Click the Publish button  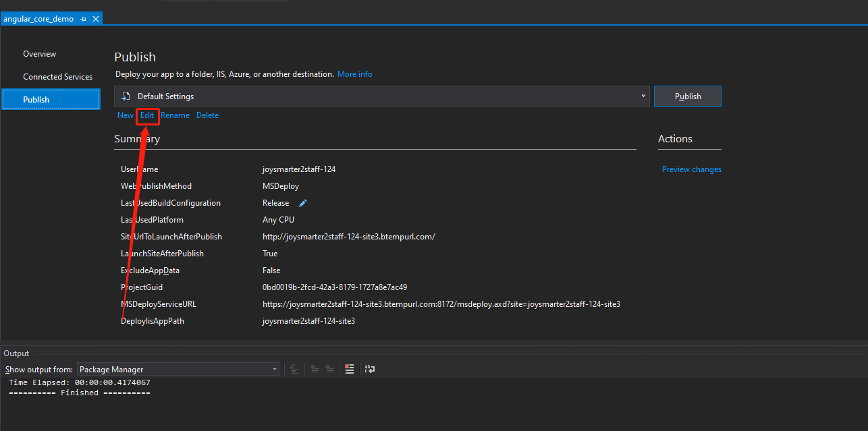click(x=687, y=95)
